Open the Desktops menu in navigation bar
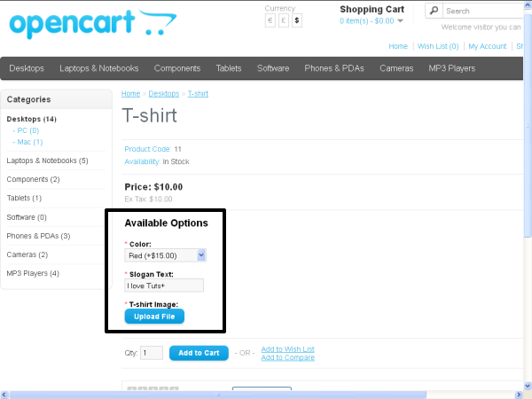532x399 pixels. click(27, 68)
